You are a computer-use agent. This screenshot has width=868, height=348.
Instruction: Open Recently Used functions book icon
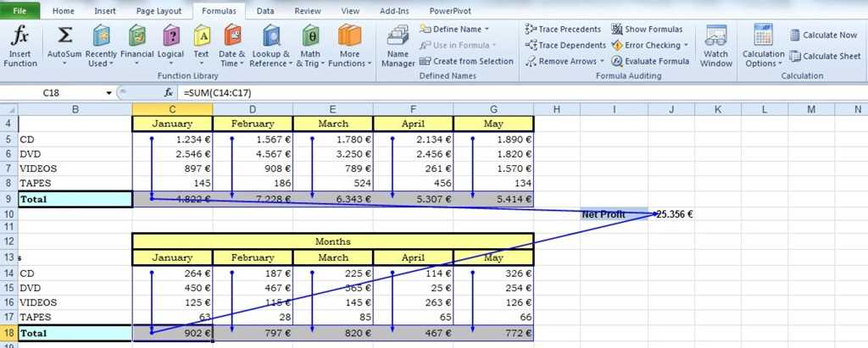(101, 36)
